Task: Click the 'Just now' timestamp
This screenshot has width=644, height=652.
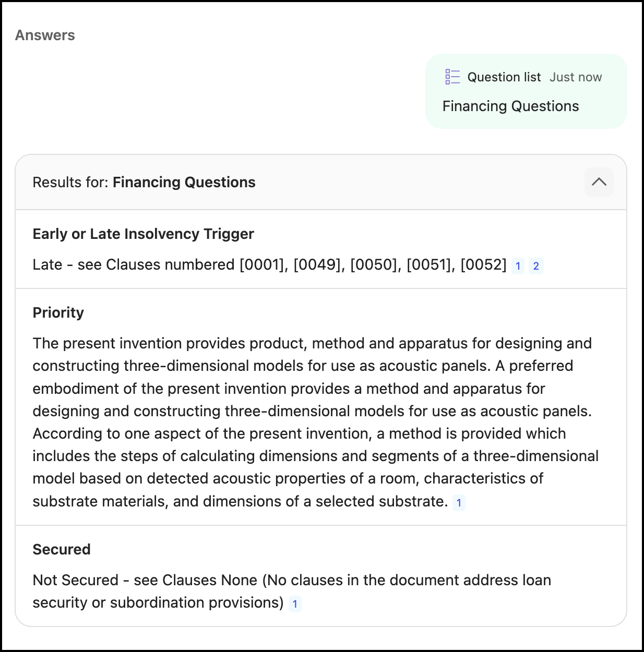Action: pyautogui.click(x=576, y=77)
